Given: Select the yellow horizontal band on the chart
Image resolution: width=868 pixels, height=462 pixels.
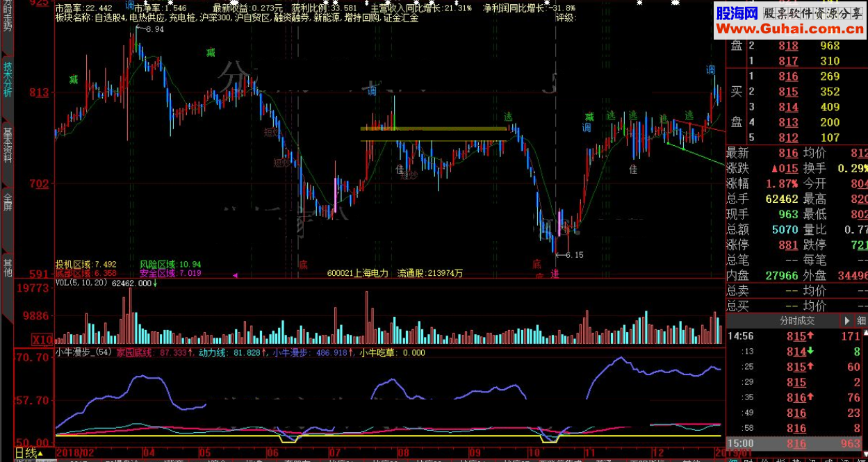Looking at the screenshot, I should pos(434,129).
